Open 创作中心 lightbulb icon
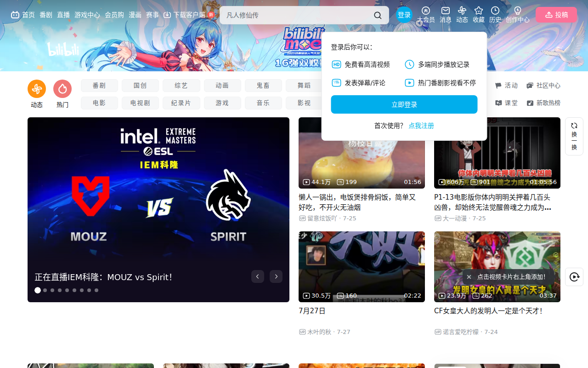Image resolution: width=588 pixels, height=368 pixels. 518,15
